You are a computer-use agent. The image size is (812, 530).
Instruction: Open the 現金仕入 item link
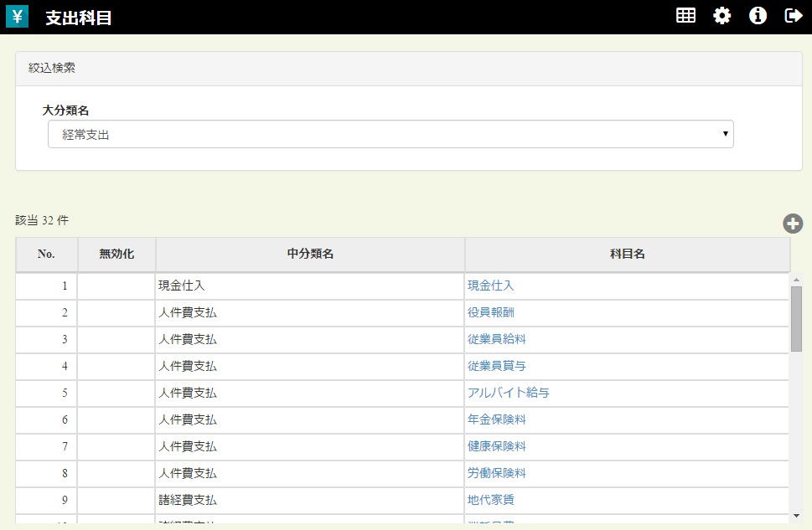pos(490,286)
